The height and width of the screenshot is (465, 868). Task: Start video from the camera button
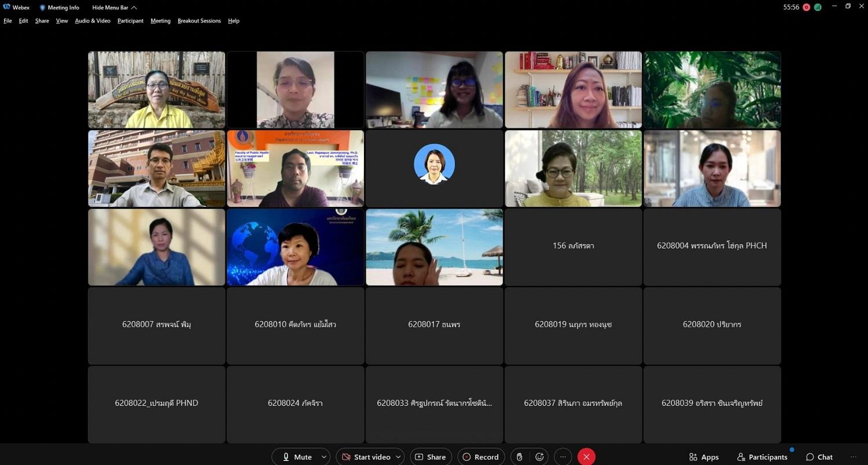pyautogui.click(x=366, y=457)
